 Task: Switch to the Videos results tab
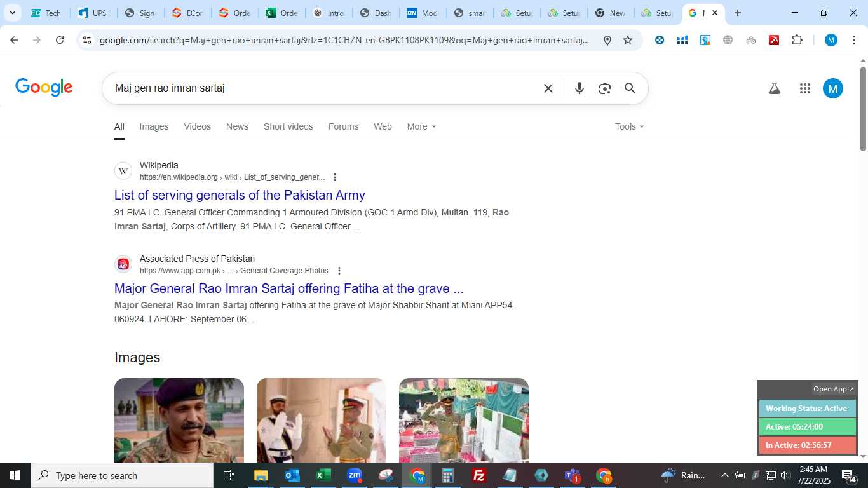click(197, 126)
